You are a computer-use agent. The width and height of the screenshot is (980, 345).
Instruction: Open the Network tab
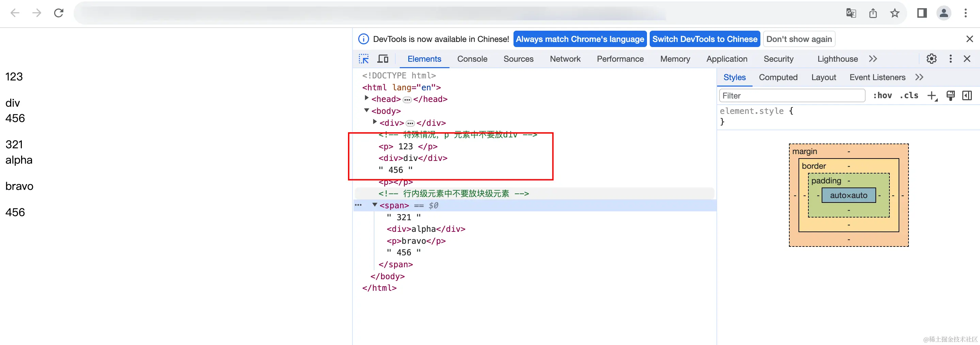(x=565, y=59)
